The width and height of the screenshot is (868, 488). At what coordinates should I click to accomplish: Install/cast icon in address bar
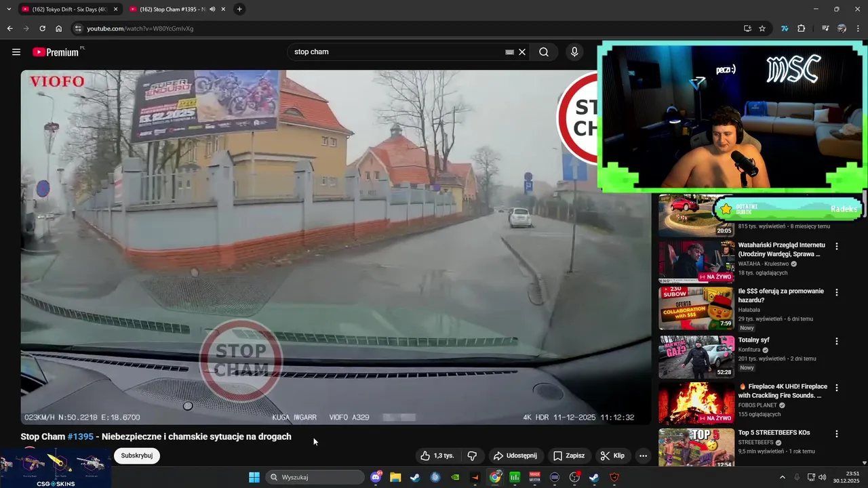tap(747, 28)
